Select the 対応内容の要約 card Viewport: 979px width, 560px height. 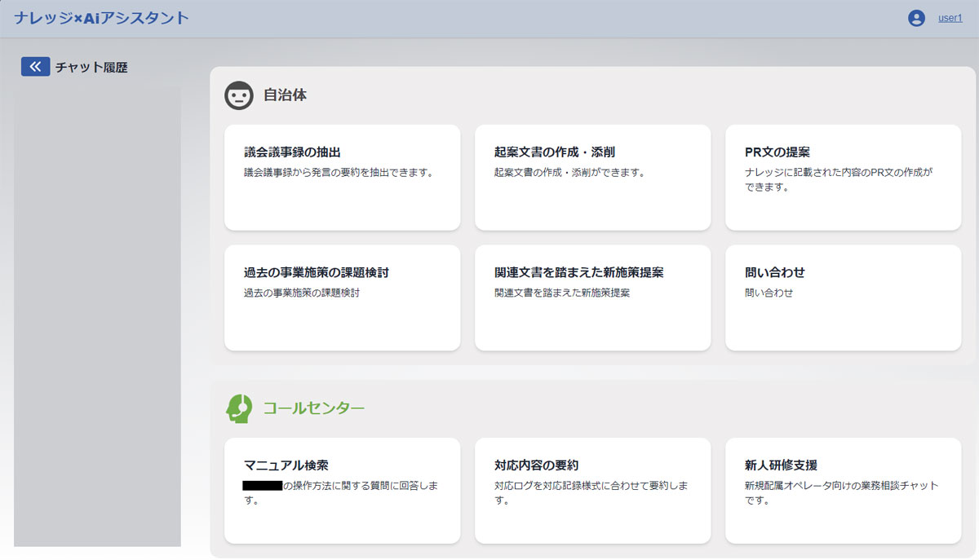click(x=592, y=489)
